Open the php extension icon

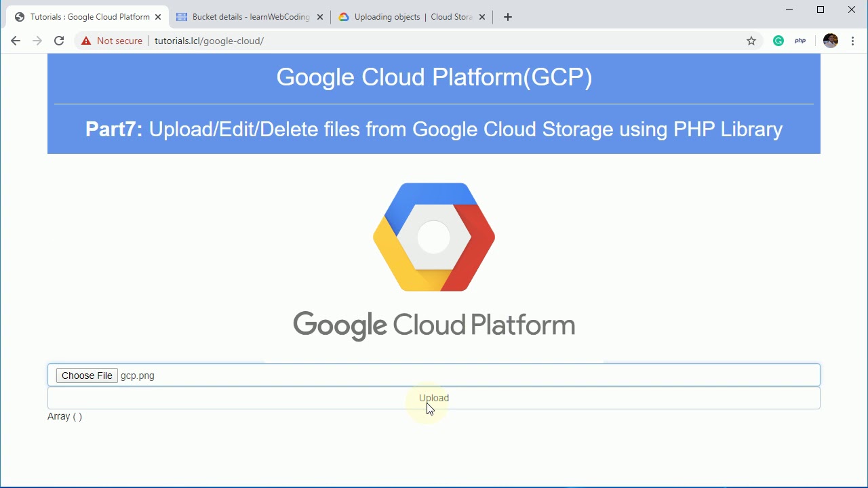click(800, 41)
